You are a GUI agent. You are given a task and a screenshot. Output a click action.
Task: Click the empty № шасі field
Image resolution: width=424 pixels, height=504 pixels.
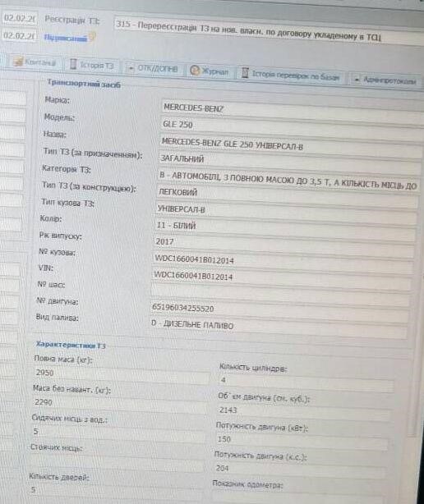281,292
